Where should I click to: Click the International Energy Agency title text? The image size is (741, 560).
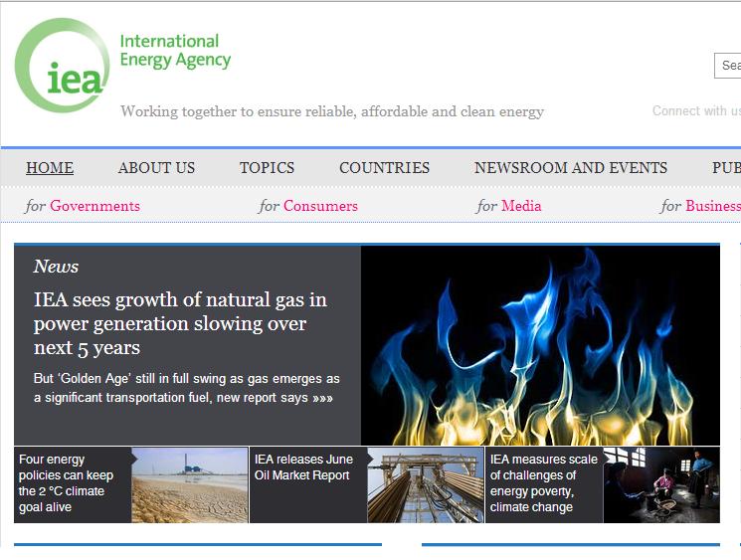175,51
